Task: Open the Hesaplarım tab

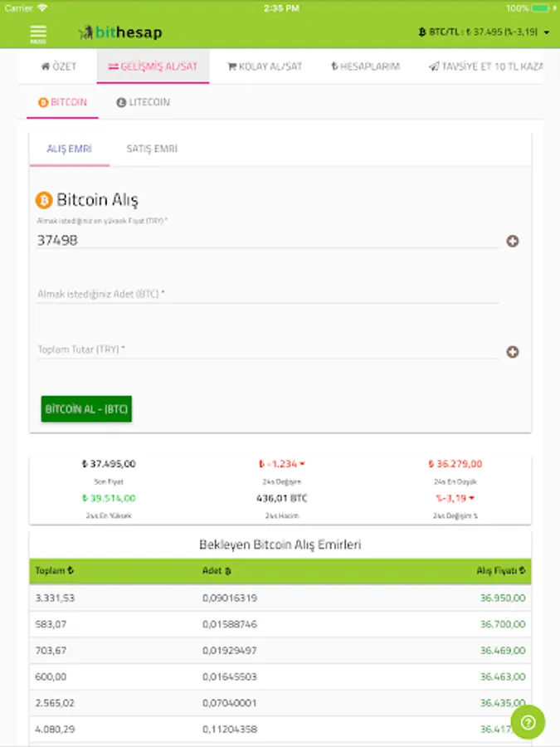Action: (365, 66)
